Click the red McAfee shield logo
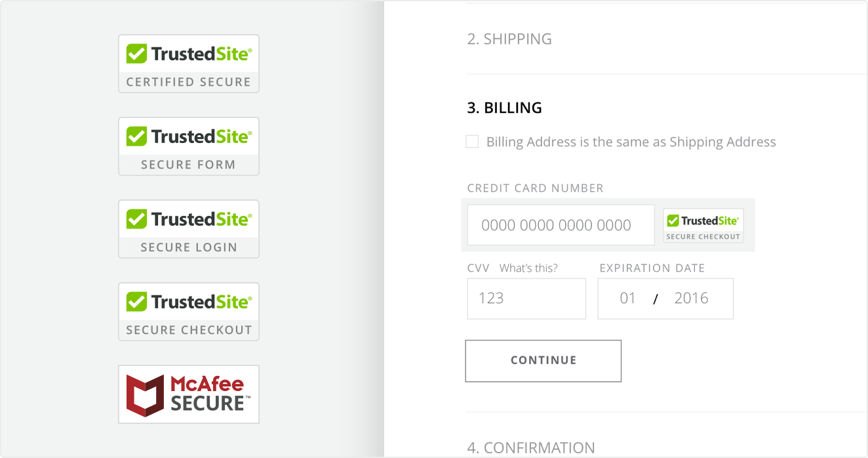 click(x=145, y=395)
